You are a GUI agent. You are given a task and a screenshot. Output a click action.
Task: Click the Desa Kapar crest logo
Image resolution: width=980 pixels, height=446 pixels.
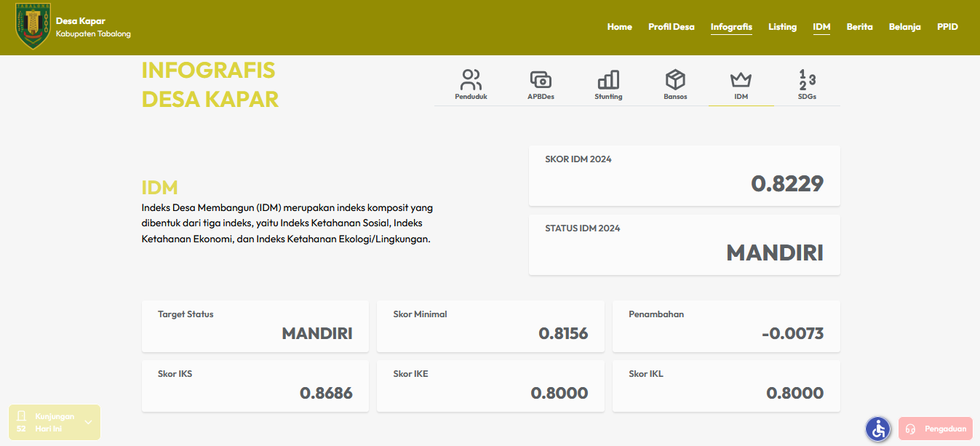coord(33,27)
